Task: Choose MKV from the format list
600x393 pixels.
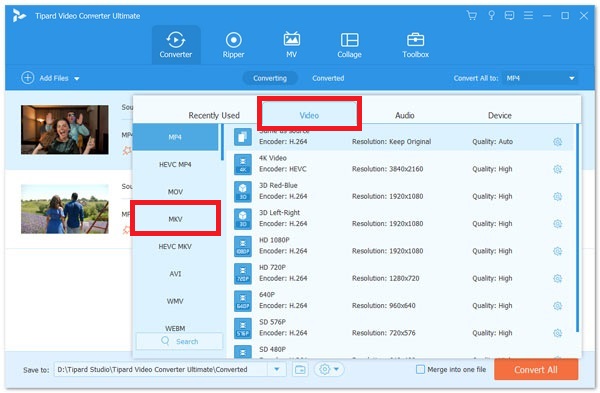Action: (x=176, y=219)
